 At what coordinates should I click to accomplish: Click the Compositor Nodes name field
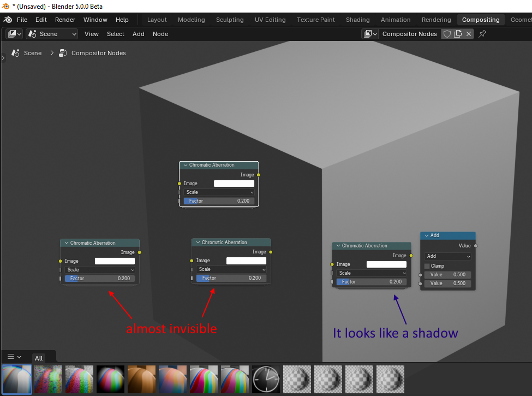click(x=410, y=34)
